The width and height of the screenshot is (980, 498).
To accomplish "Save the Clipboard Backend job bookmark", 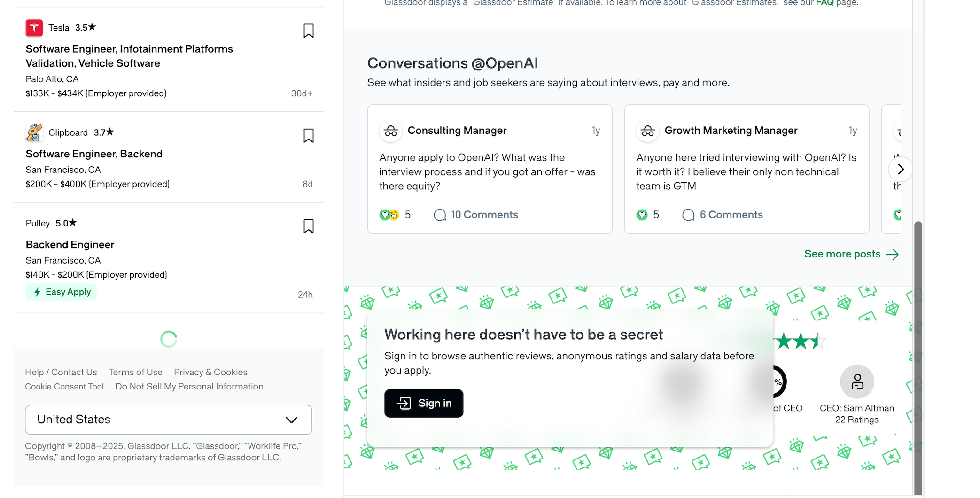I will pos(308,136).
